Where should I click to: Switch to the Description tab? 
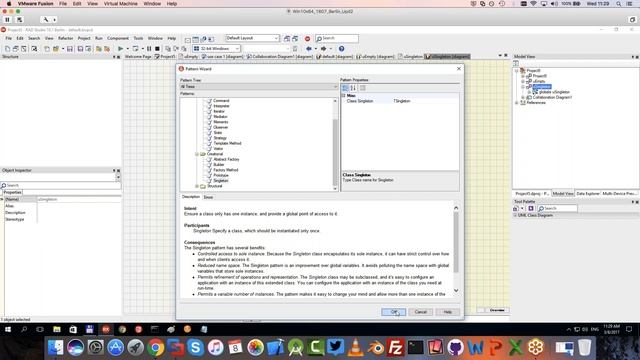[191, 197]
